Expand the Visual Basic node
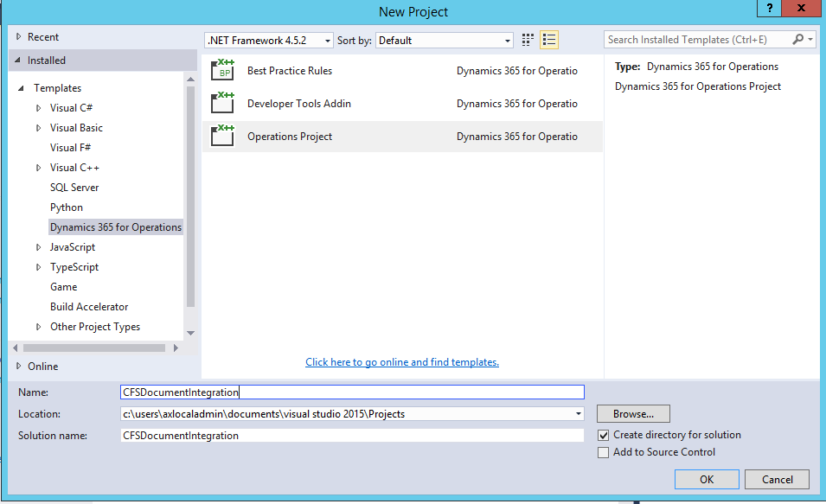826x504 pixels. (x=38, y=128)
